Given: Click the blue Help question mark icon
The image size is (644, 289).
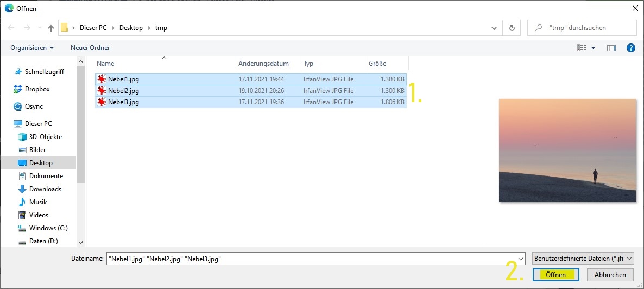Looking at the screenshot, I should coord(630,48).
